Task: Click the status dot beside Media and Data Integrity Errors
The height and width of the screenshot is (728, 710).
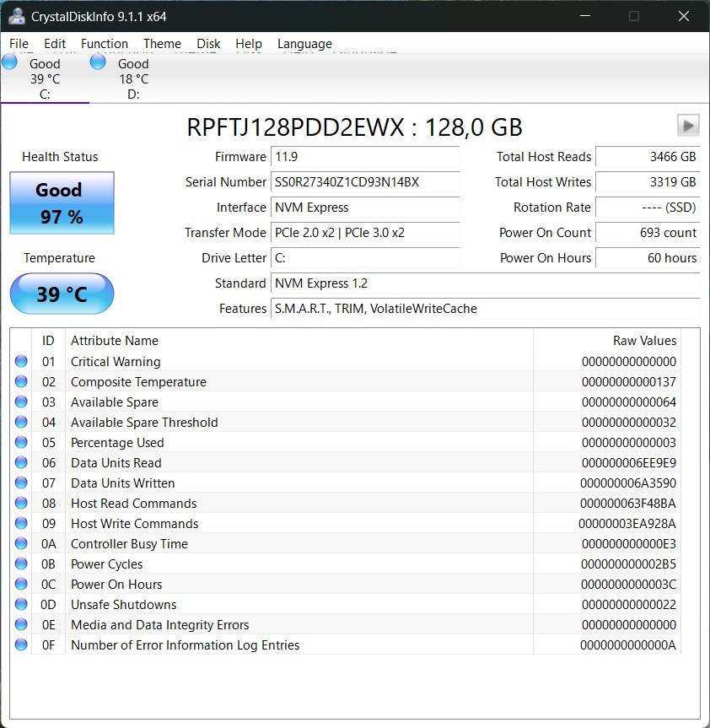Action: click(x=20, y=624)
